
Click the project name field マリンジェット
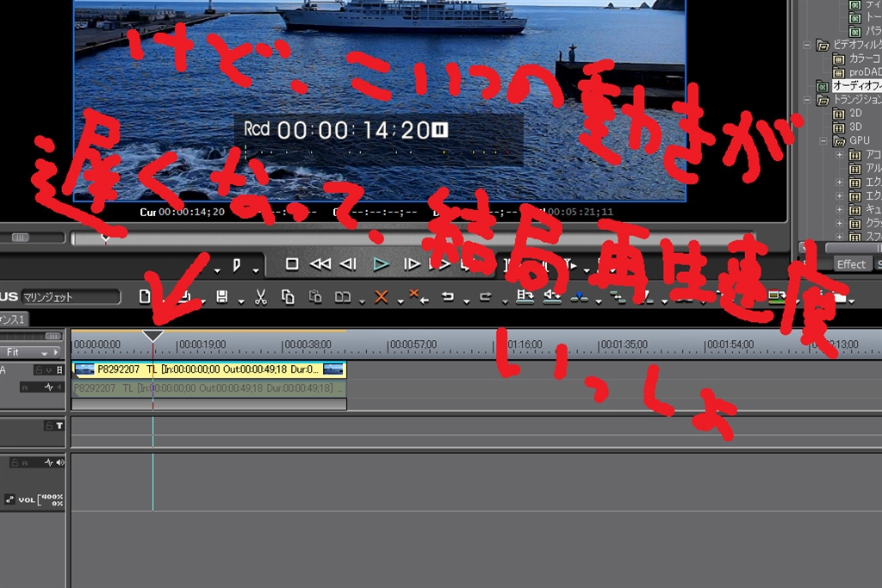tap(71, 297)
